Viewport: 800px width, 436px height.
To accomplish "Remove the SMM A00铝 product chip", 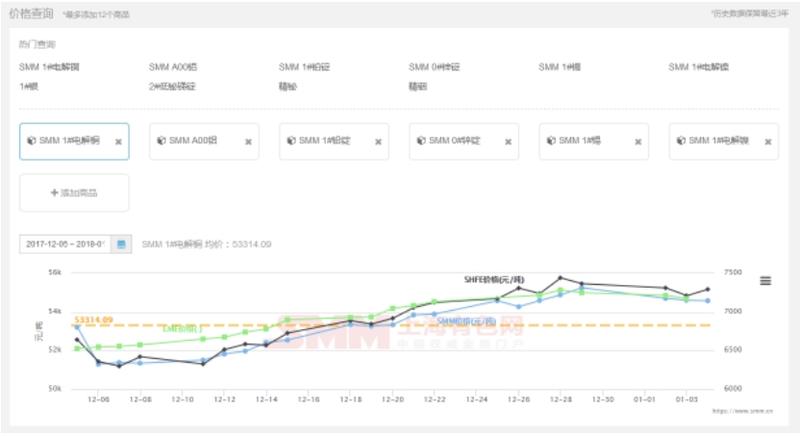I will [248, 142].
